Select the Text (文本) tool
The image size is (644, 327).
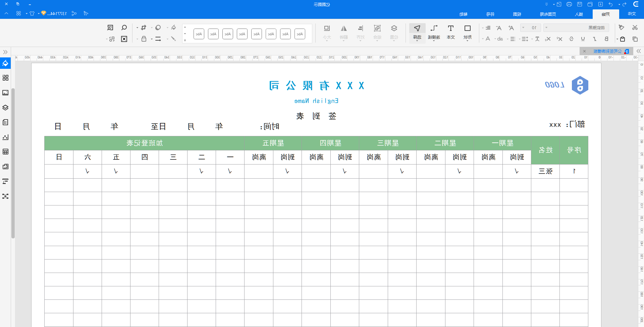(x=451, y=32)
